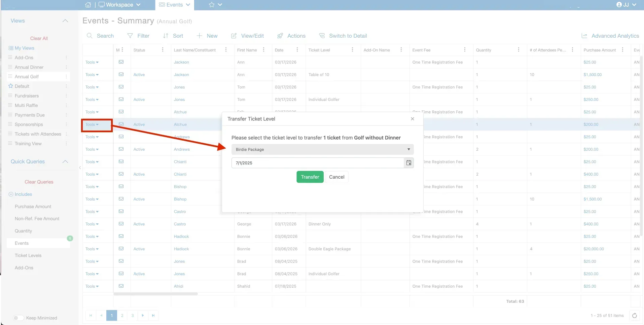Open Date column options menu
644x325 pixels.
pos(297,50)
